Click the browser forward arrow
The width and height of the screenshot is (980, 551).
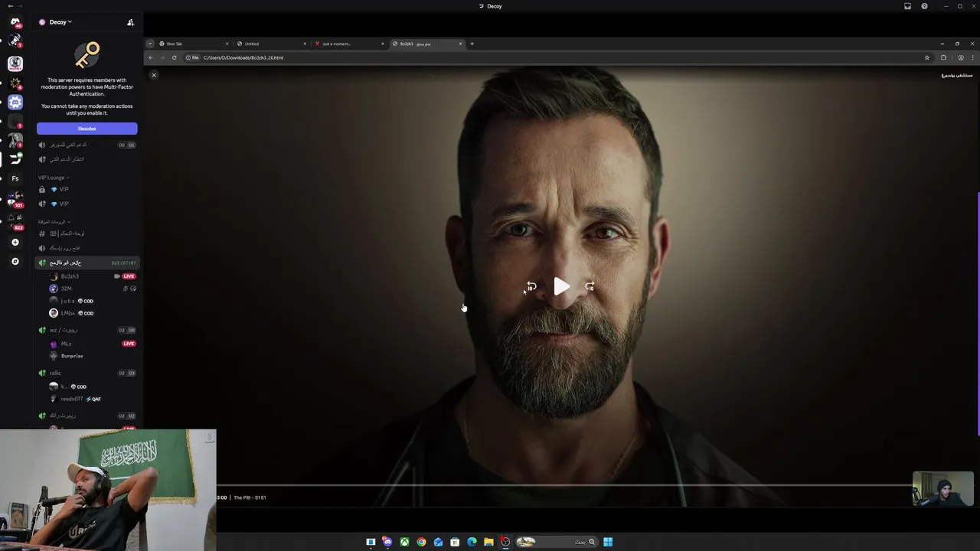[x=162, y=57]
